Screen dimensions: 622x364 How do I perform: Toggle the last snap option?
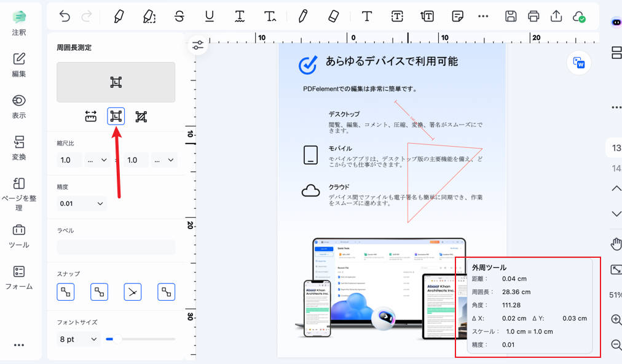pyautogui.click(x=166, y=292)
